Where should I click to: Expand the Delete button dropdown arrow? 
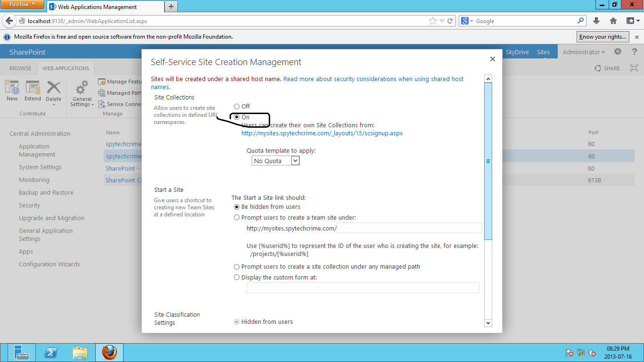[53, 105]
